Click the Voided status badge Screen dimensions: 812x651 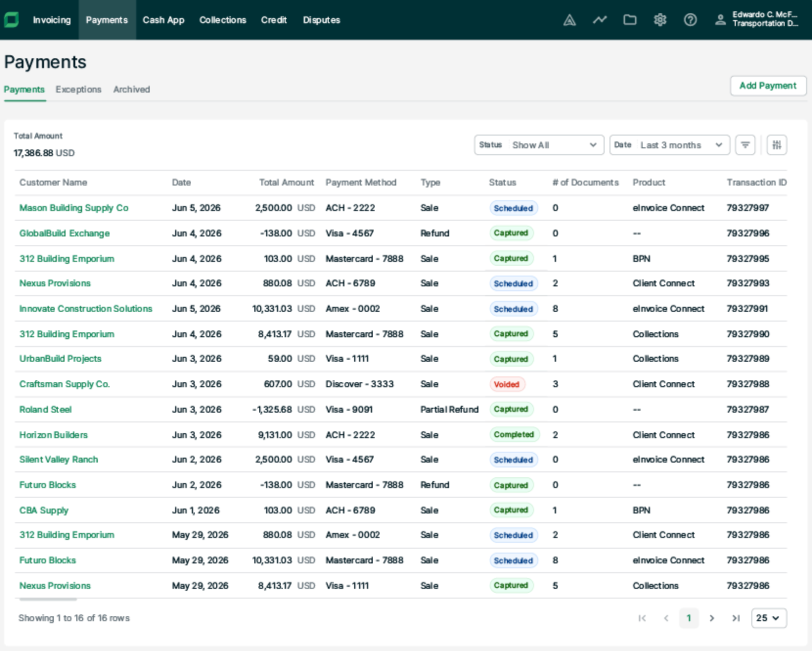[x=507, y=384]
